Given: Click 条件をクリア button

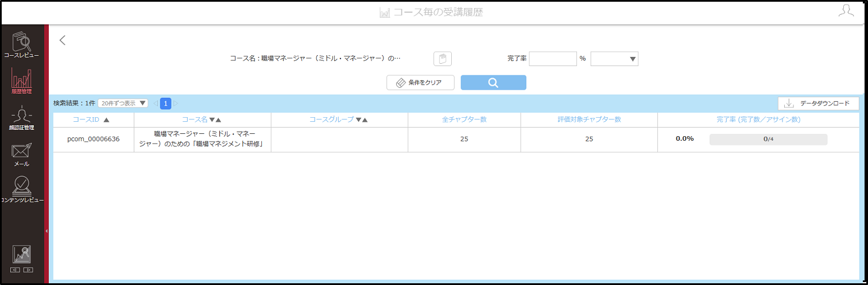Looking at the screenshot, I should (420, 82).
